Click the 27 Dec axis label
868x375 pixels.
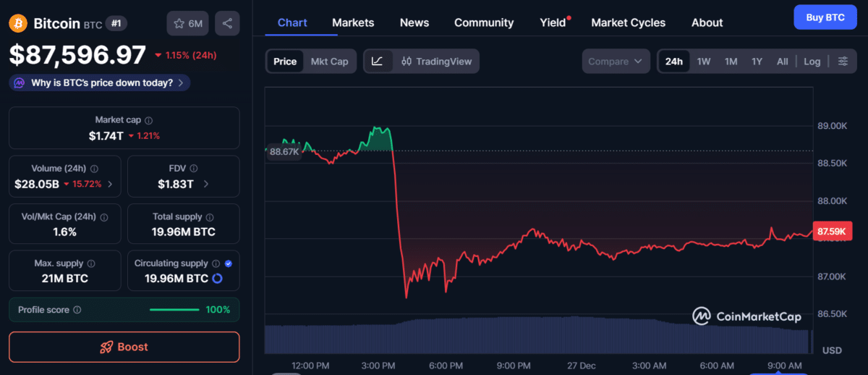coord(582,366)
